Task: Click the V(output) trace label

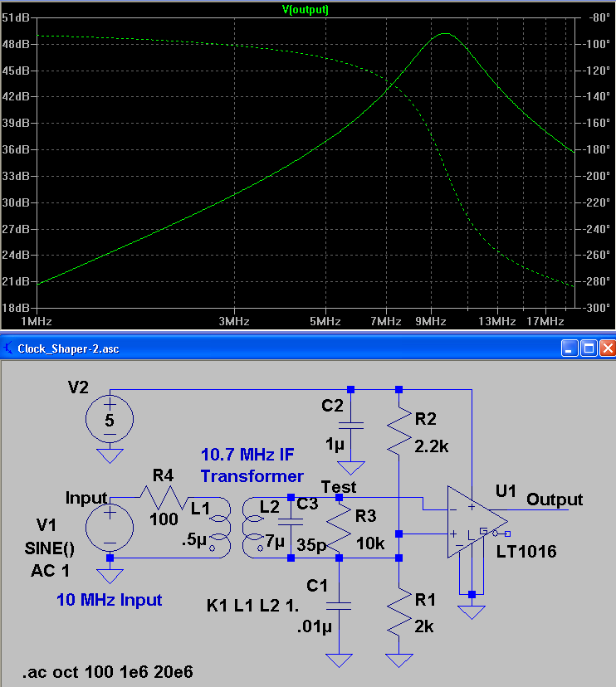Action: (306, 10)
